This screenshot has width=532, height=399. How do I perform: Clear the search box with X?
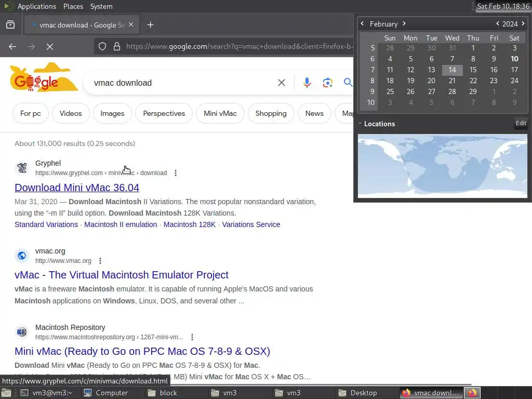pyautogui.click(x=281, y=83)
